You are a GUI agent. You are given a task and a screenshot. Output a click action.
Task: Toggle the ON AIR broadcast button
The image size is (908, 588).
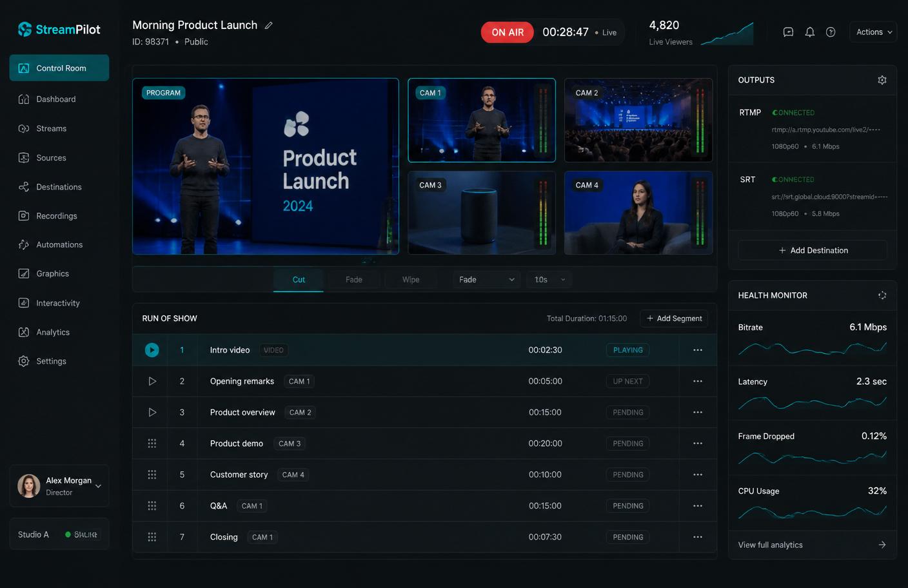click(x=508, y=32)
